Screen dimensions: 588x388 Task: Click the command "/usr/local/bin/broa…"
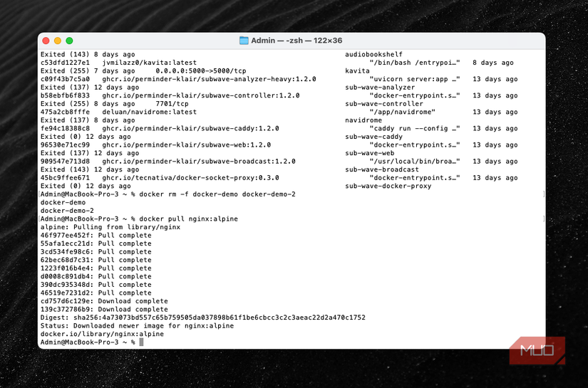tap(415, 162)
